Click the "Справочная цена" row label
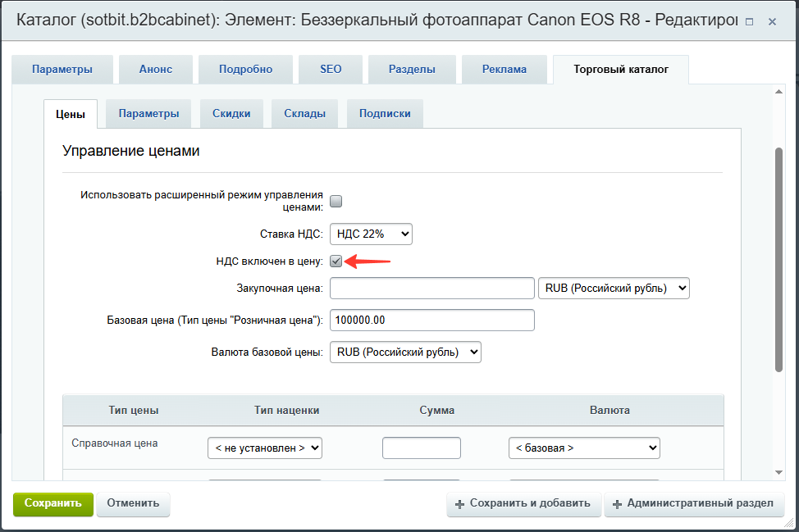 [115, 443]
